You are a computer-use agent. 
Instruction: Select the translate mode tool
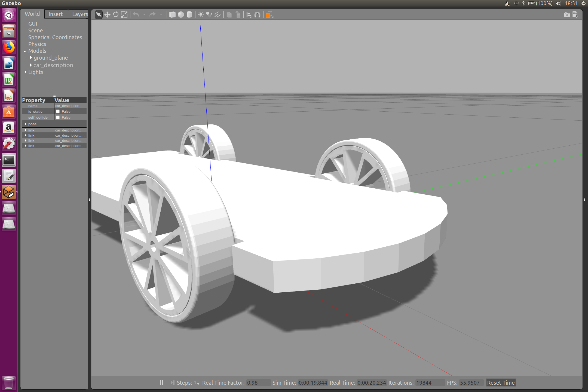[x=107, y=15]
